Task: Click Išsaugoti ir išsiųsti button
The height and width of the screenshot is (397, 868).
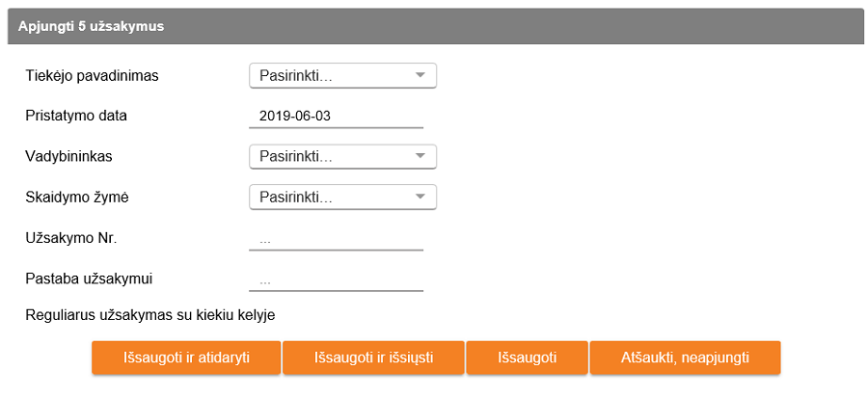Action: coord(373,357)
